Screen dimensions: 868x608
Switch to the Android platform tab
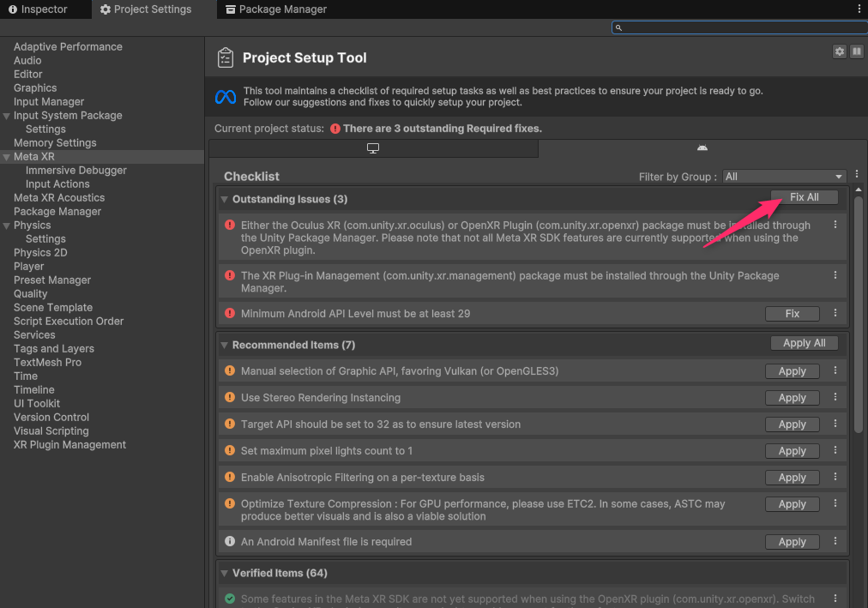coord(702,148)
